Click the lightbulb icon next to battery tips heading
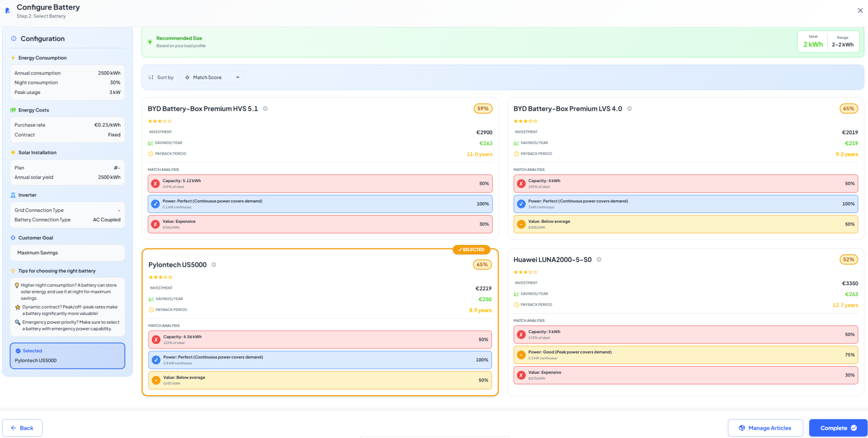Screen dimensions: 868x438 point(13,271)
